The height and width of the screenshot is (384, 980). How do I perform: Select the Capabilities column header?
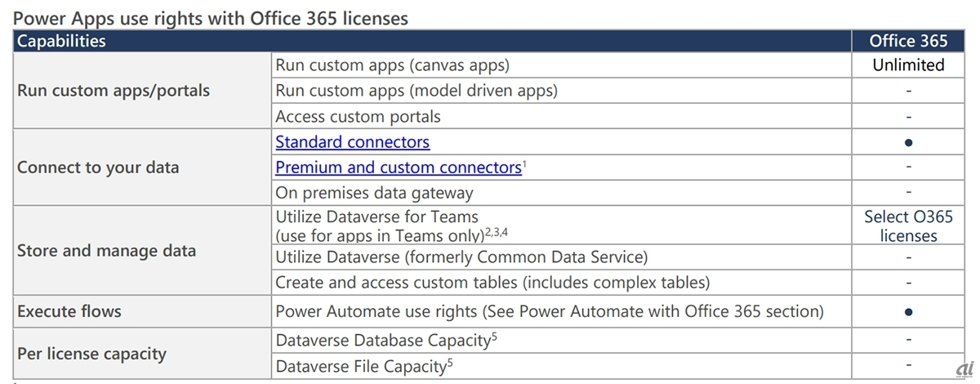(62, 41)
